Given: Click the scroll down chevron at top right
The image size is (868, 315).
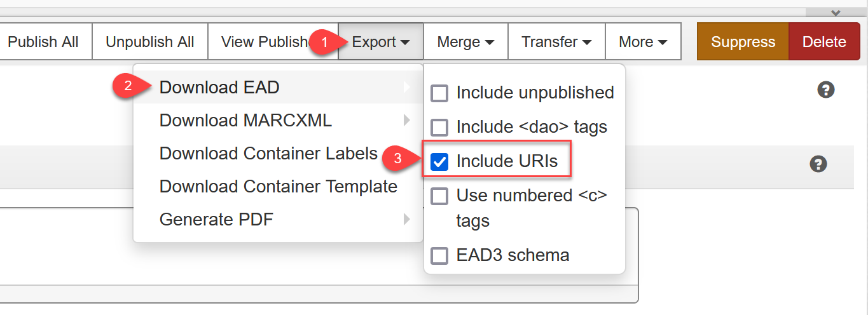Looking at the screenshot, I should 836,13.
